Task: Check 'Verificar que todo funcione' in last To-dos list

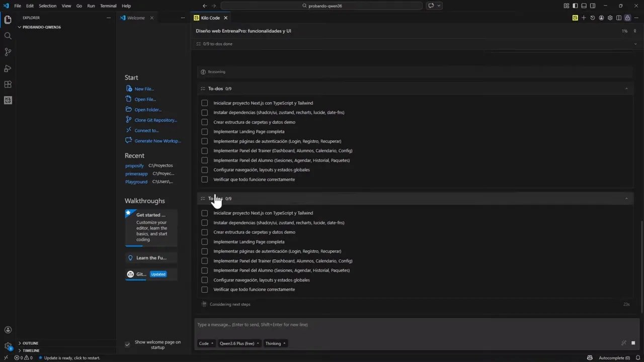Action: pyautogui.click(x=204, y=289)
